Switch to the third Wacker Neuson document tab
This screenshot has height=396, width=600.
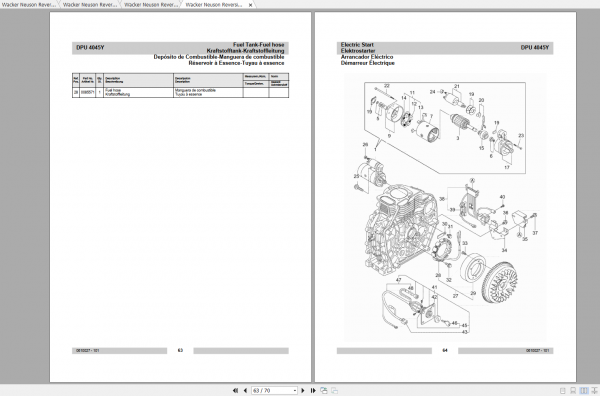coord(151,5)
